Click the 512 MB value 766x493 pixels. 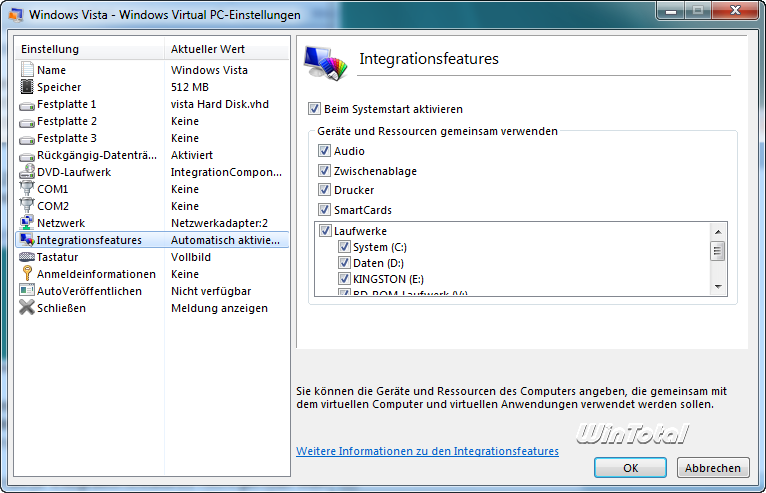[190, 87]
